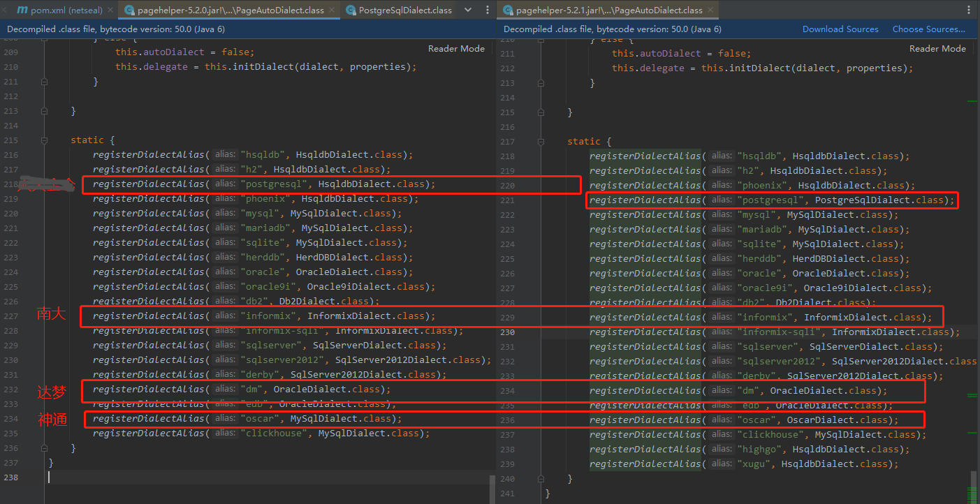
Task: Click the class icon on the pagehelper-5.2.0 tab
Action: coord(130,10)
